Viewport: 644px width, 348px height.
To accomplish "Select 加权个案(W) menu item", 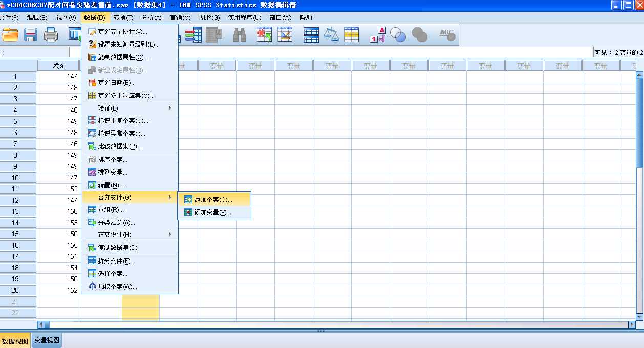I will click(130, 287).
